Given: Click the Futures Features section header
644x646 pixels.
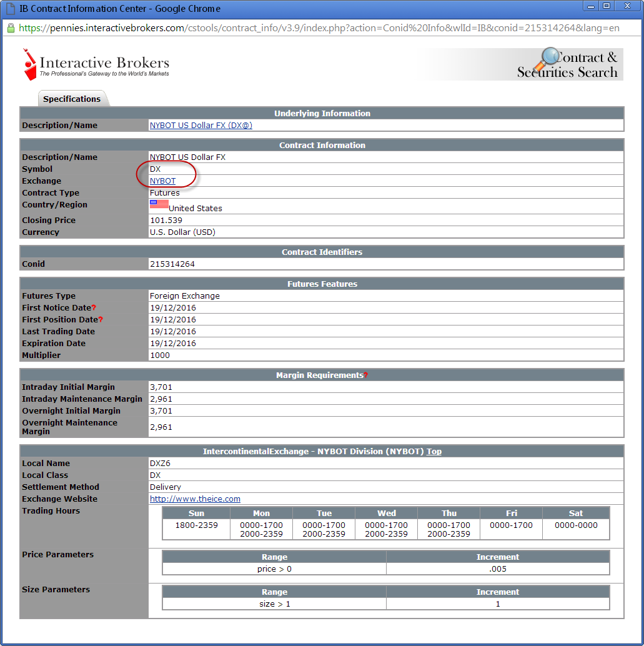Looking at the screenshot, I should coord(322,284).
